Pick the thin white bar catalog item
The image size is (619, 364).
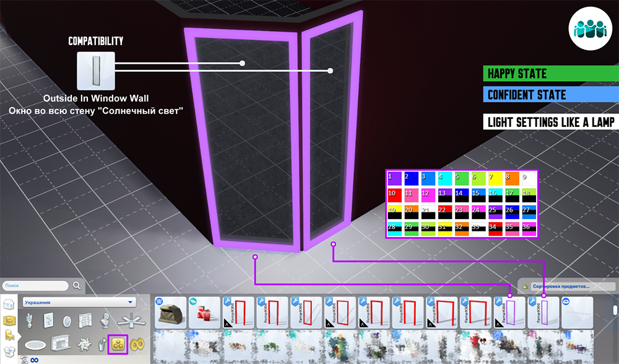point(577,313)
